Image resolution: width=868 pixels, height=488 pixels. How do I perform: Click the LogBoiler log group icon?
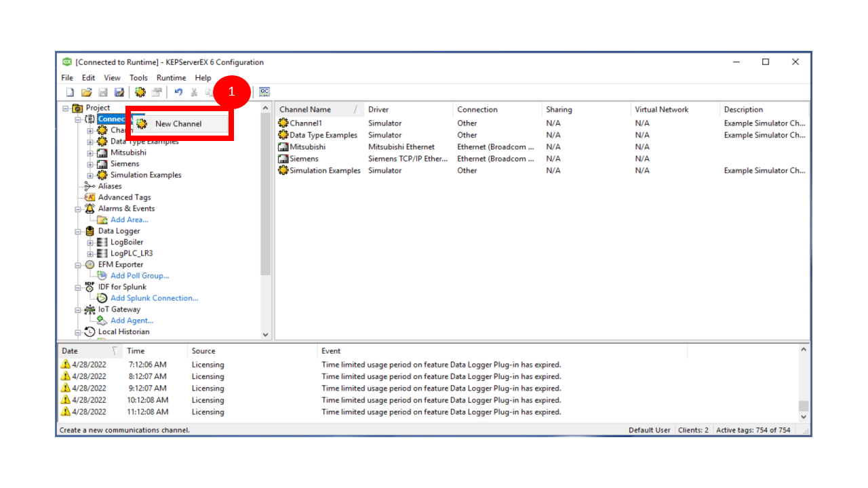pyautogui.click(x=102, y=242)
